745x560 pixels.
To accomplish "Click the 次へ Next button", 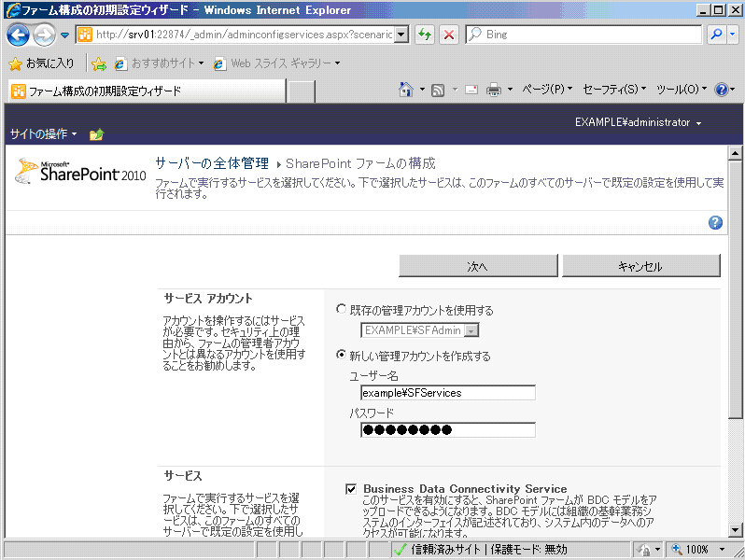I will click(478, 266).
